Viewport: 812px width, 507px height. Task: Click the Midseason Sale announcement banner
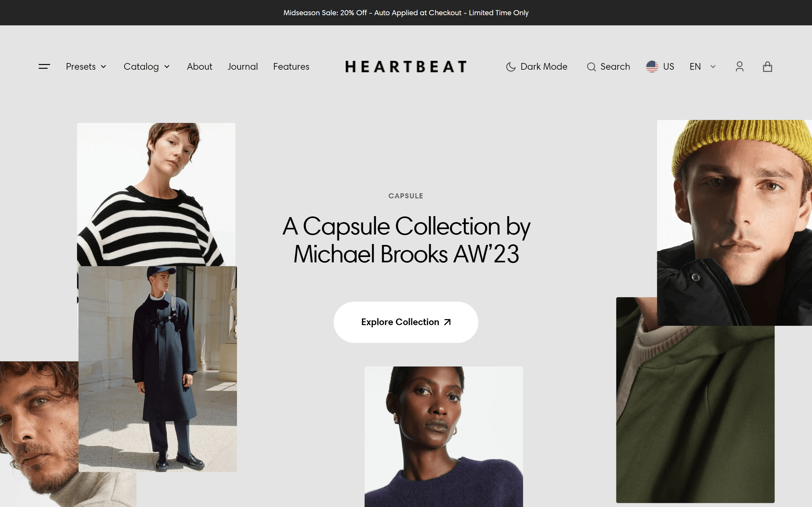pyautogui.click(x=406, y=13)
